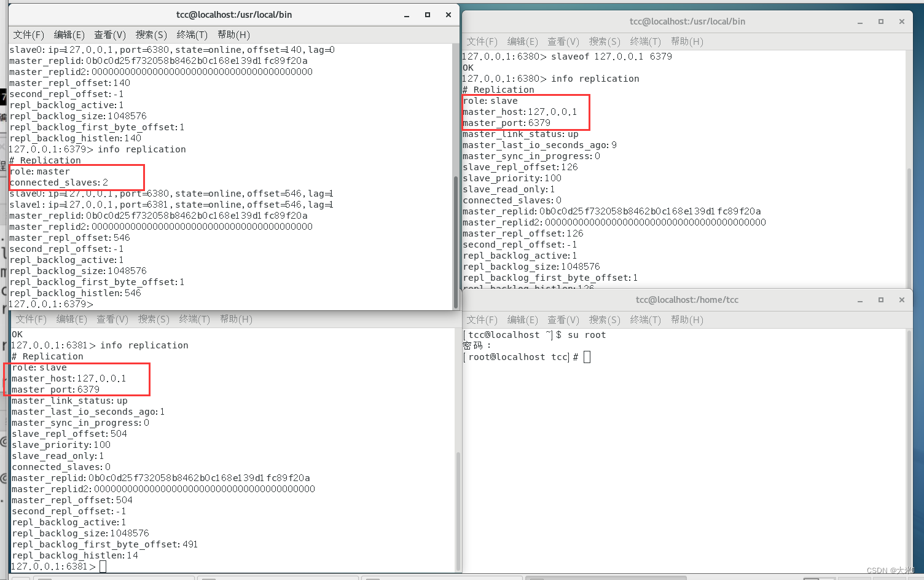Open 搜索(S) menu in the 6379 terminal

(x=151, y=34)
